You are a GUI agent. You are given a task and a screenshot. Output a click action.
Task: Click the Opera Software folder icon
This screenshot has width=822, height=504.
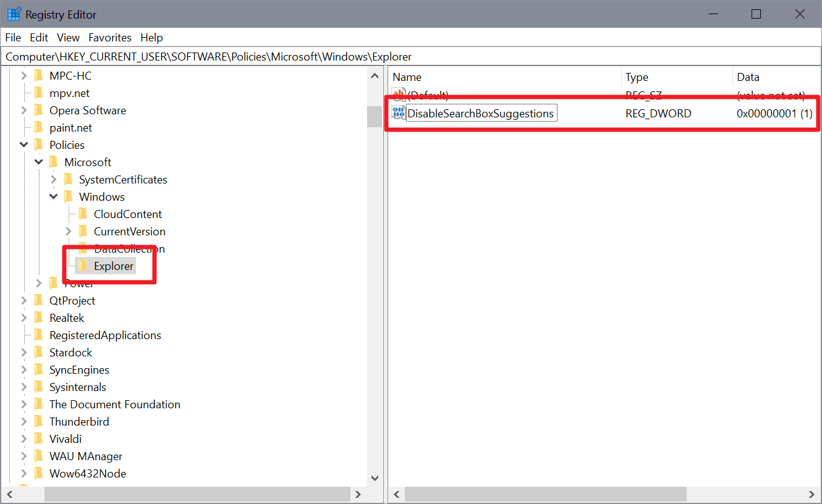[x=39, y=111]
